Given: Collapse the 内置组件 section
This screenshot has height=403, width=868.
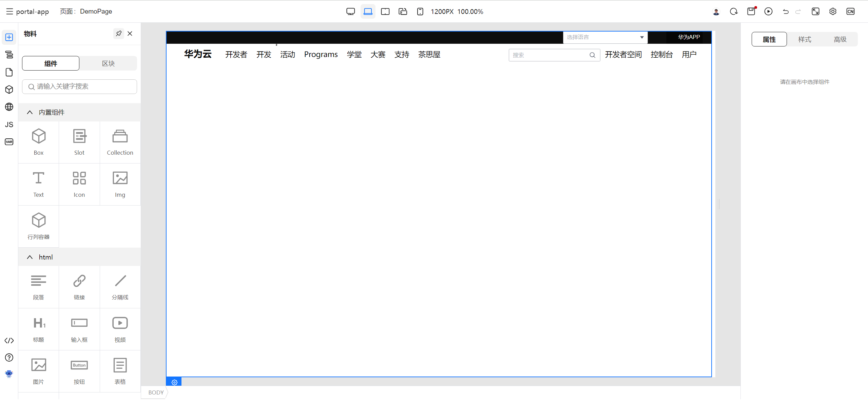Looking at the screenshot, I should [30, 112].
